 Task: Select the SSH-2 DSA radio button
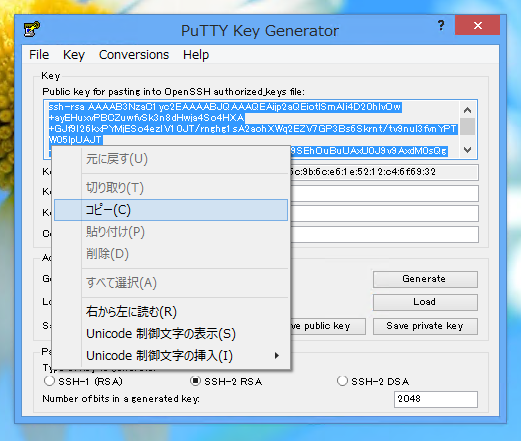coord(342,381)
